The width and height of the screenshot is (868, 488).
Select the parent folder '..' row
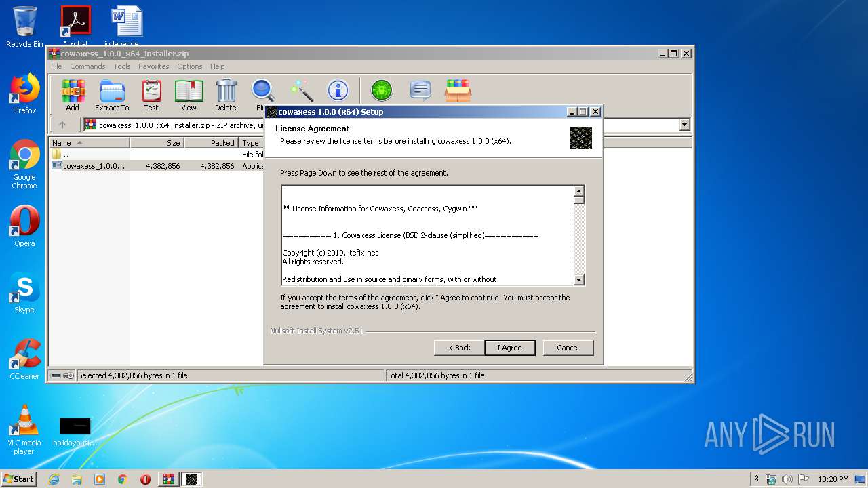[x=156, y=155]
